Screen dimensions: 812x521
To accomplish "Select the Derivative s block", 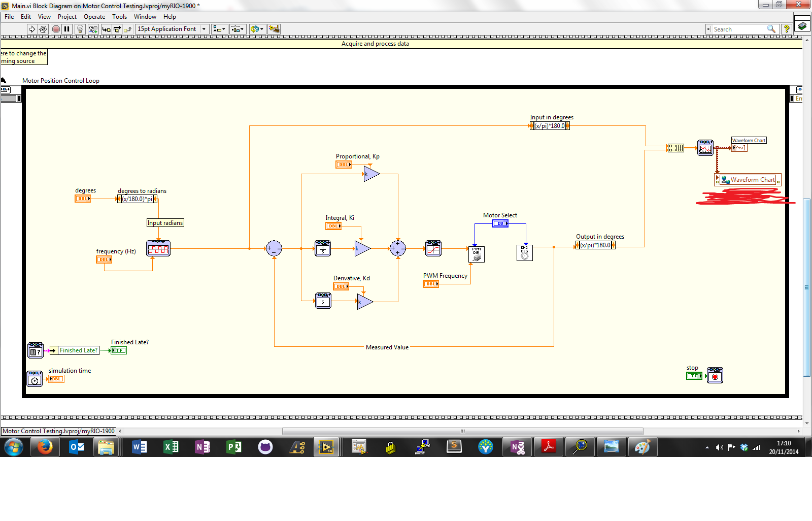I will click(x=323, y=301).
